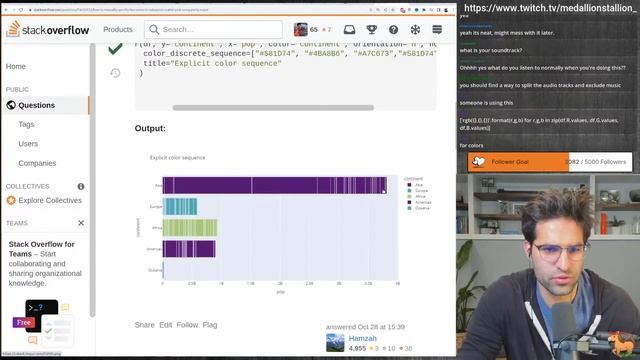Open the review queues icon
Image resolution: width=640 pixels, height=360 pixels.
pyautogui.click(x=415, y=29)
